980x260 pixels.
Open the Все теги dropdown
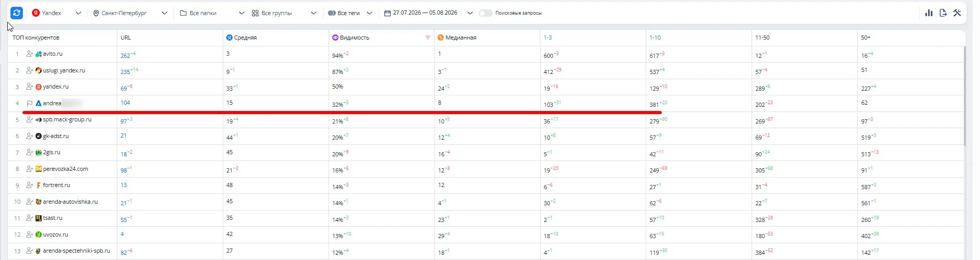[350, 13]
